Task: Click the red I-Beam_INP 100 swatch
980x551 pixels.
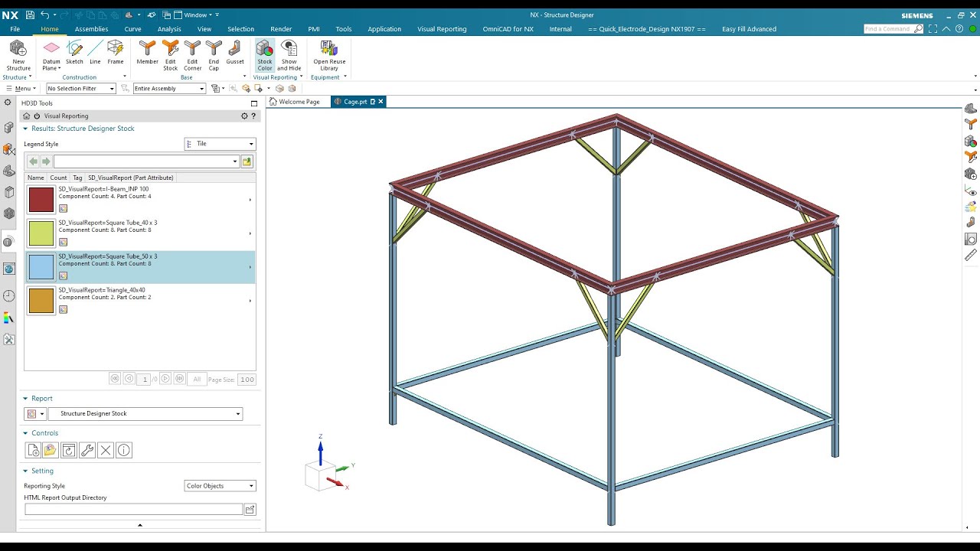Action: tap(41, 200)
